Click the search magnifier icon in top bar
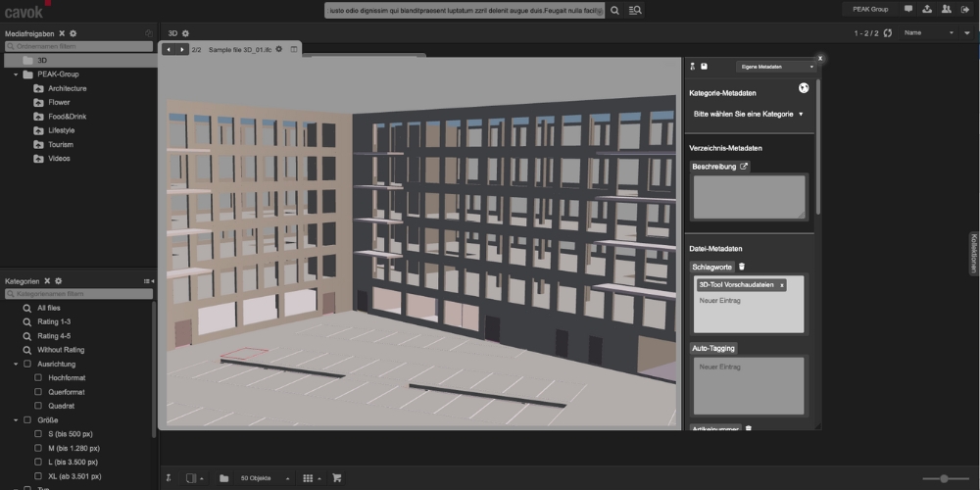 pyautogui.click(x=615, y=10)
